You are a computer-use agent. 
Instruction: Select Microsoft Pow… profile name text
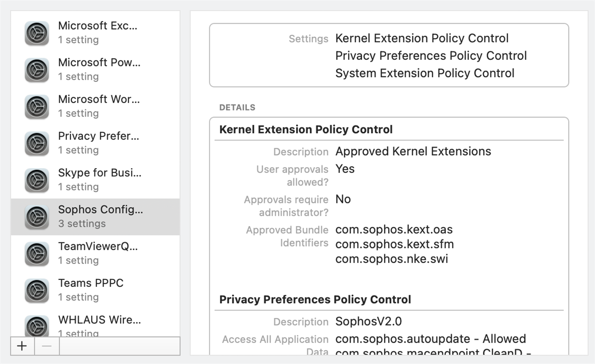click(99, 62)
